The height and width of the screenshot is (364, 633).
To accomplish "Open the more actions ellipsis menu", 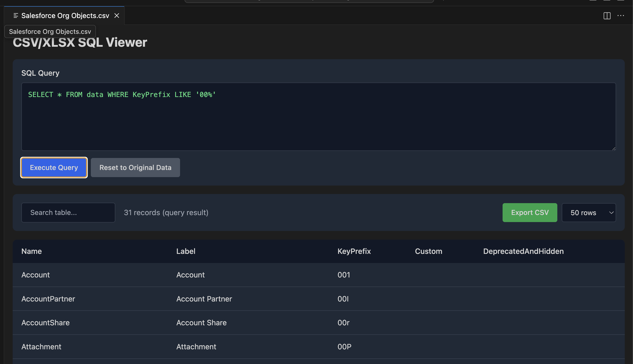I will tap(621, 16).
